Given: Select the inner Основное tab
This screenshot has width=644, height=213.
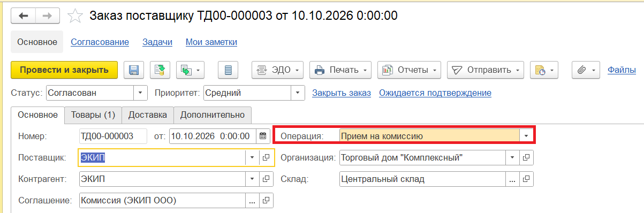Looking at the screenshot, I should (x=37, y=115).
